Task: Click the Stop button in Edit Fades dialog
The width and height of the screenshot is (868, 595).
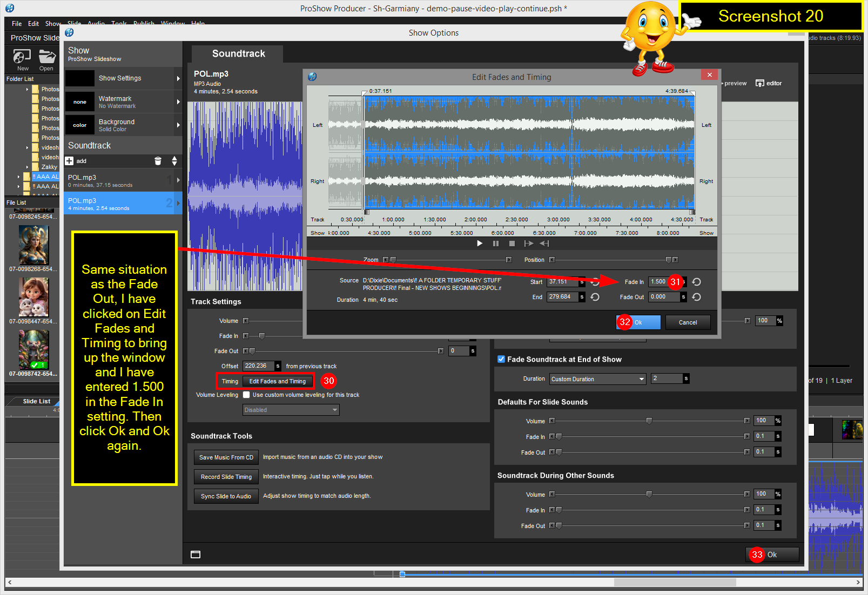Action: tap(512, 244)
